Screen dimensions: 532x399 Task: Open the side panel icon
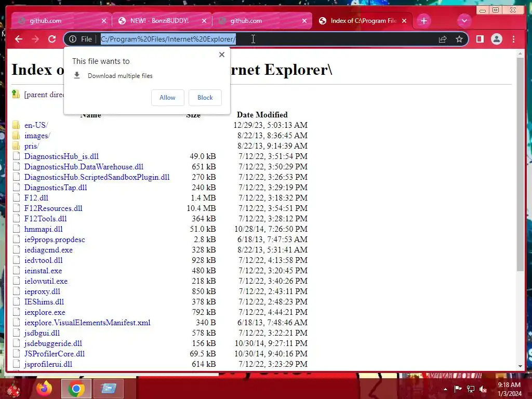point(480,39)
